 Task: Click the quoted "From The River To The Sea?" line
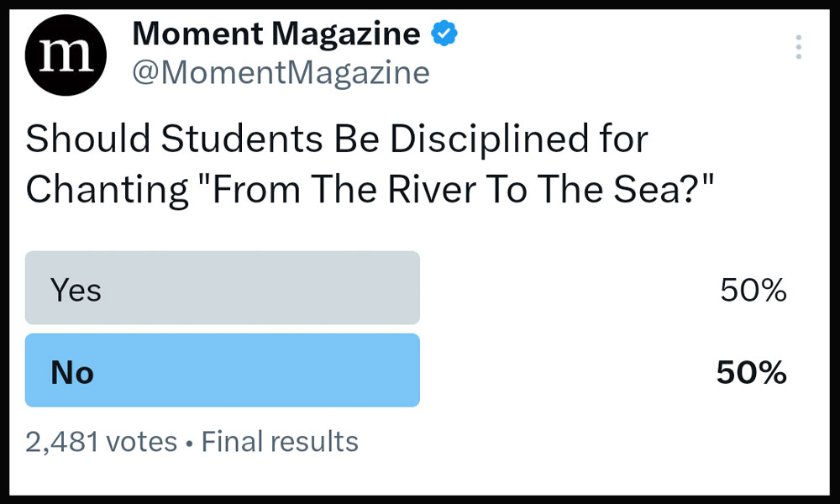(x=464, y=189)
